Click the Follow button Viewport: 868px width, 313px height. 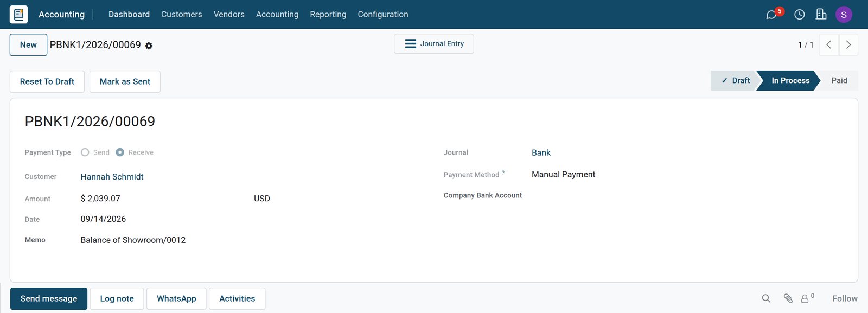click(x=845, y=299)
